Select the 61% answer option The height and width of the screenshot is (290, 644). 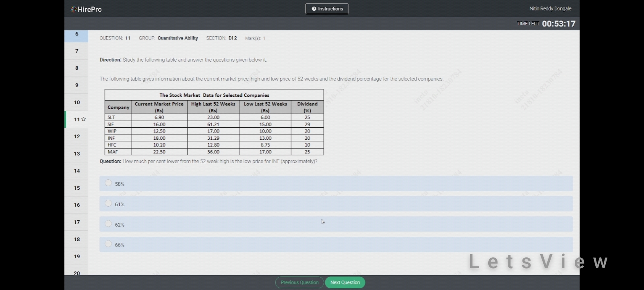coord(336,204)
